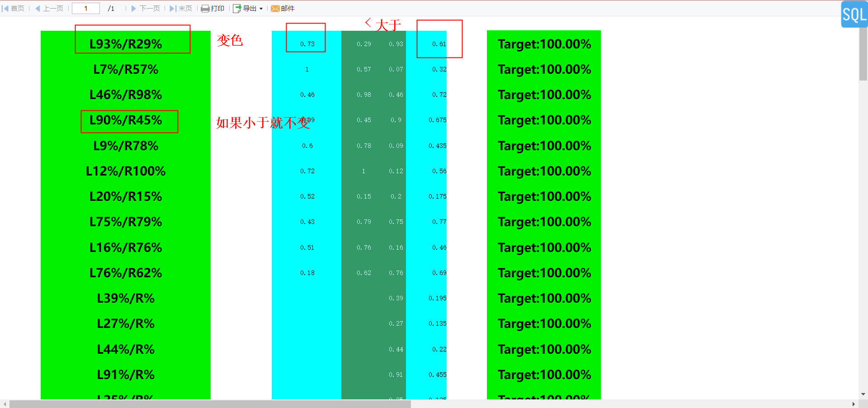
Task: Open the export dropdown arrow
Action: (x=261, y=9)
